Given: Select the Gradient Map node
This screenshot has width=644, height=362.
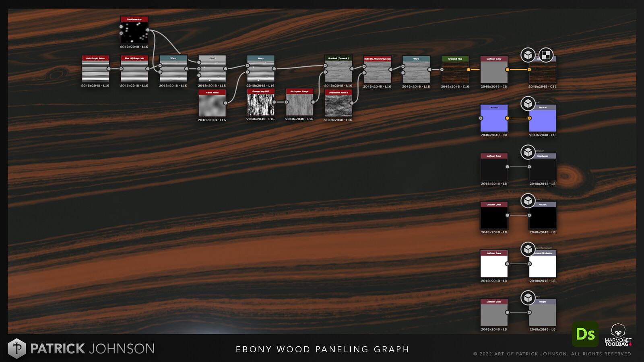Looking at the screenshot, I should [x=455, y=70].
